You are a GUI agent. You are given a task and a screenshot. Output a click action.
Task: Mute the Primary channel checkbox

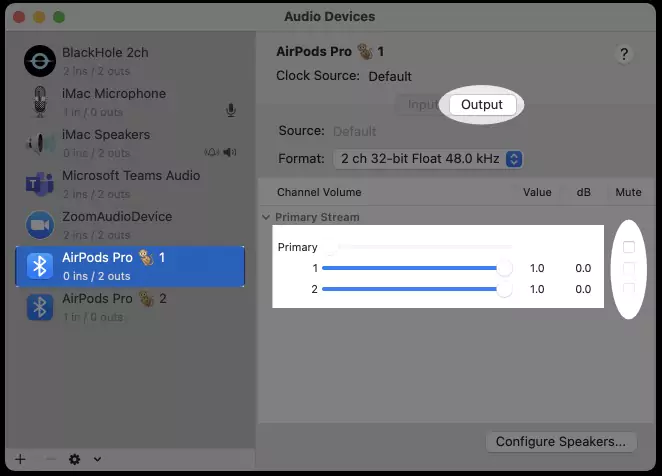coord(629,247)
